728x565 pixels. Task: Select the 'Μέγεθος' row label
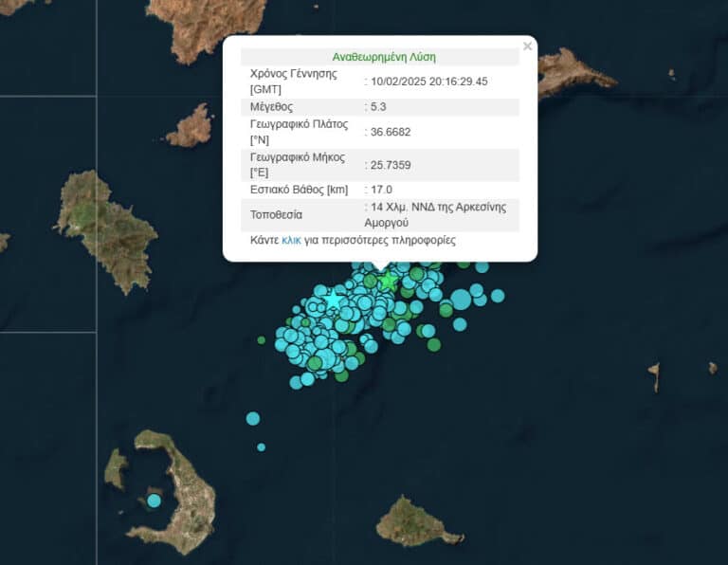pyautogui.click(x=272, y=107)
